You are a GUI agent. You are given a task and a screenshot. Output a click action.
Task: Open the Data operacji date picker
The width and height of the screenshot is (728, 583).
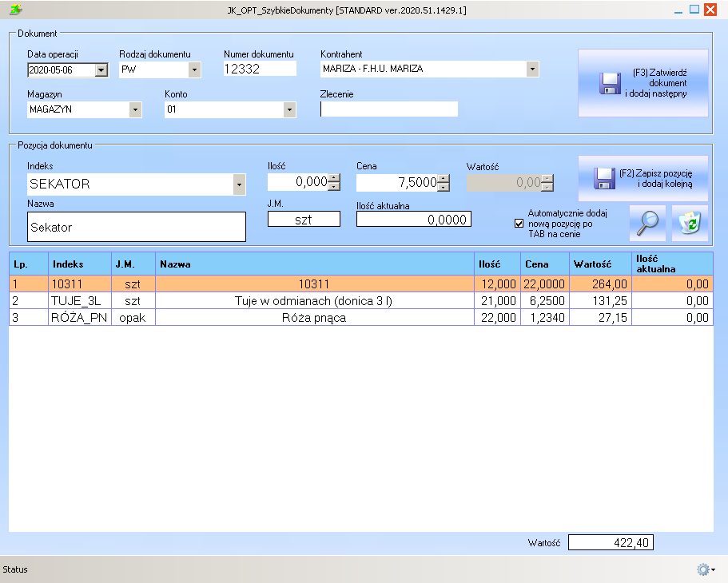(101, 70)
